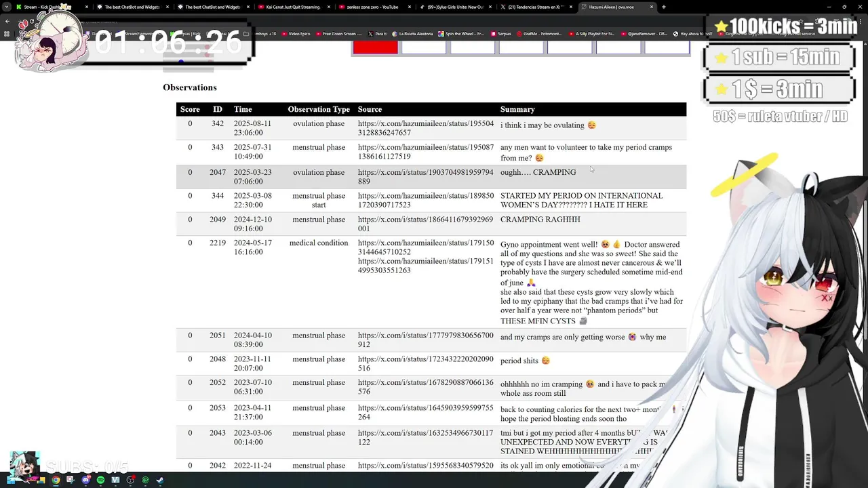The width and height of the screenshot is (868, 488).
Task: Click the summary 'CRAMPING RAGHHH'
Action: [540, 220]
